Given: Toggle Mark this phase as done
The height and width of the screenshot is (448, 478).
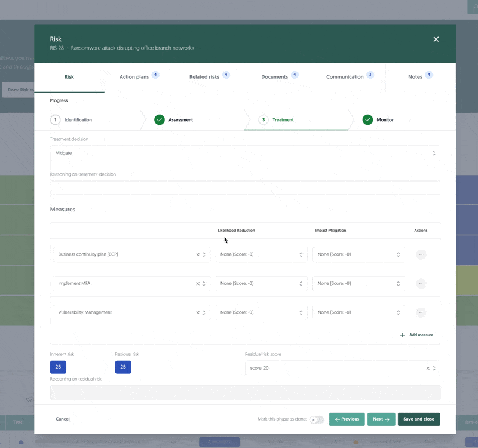Looking at the screenshot, I should (x=316, y=419).
